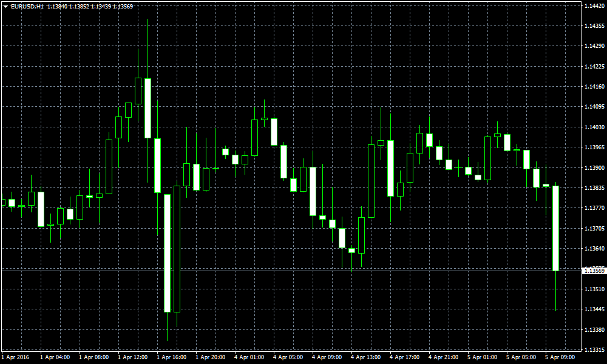The width and height of the screenshot is (607, 364).
Task: Click the low price value 1.13439
Action: pyautogui.click(x=101, y=7)
